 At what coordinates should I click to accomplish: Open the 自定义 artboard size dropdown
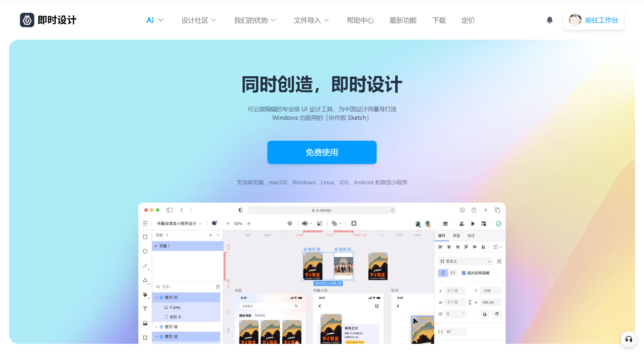[x=465, y=261]
